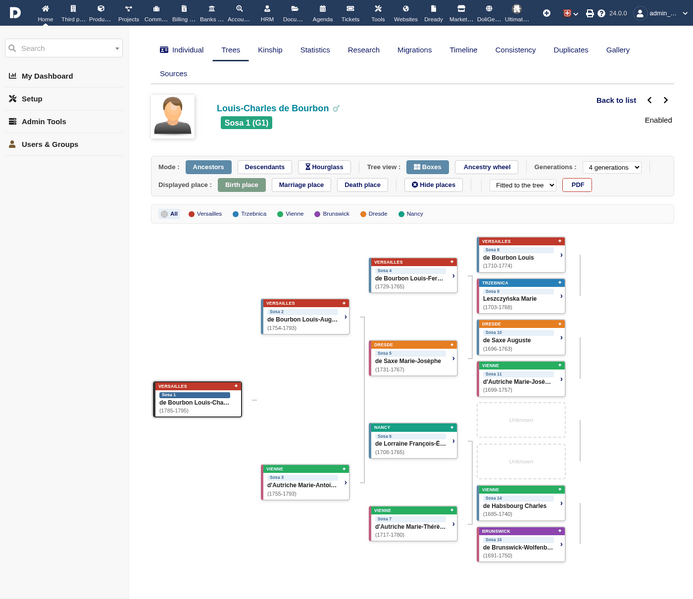Open the Billing module icon
Viewport: 693px width, 599px height.
184,8
